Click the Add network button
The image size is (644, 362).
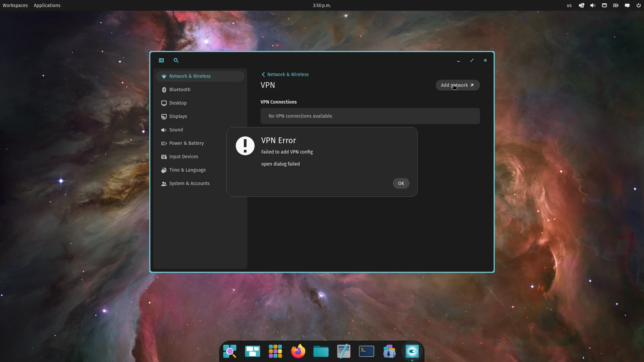[458, 85]
